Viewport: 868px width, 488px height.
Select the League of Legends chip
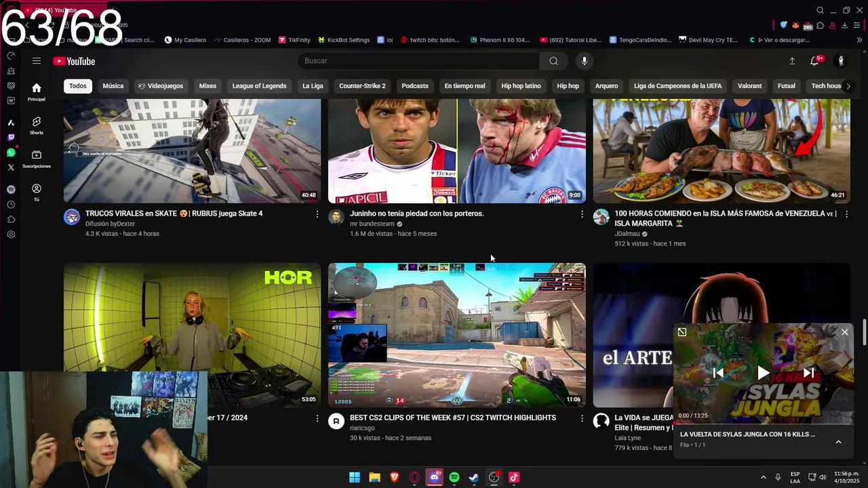(x=259, y=86)
